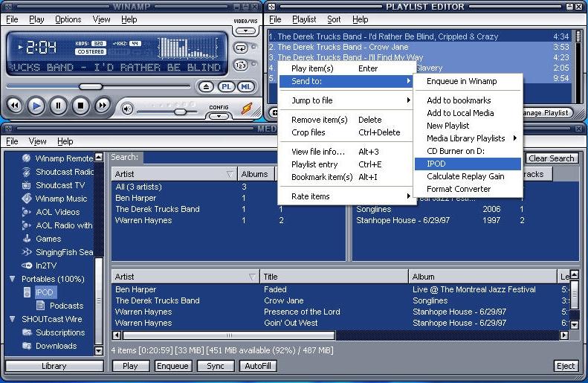
Task: Toggle the shuffle button
Action: (x=240, y=65)
